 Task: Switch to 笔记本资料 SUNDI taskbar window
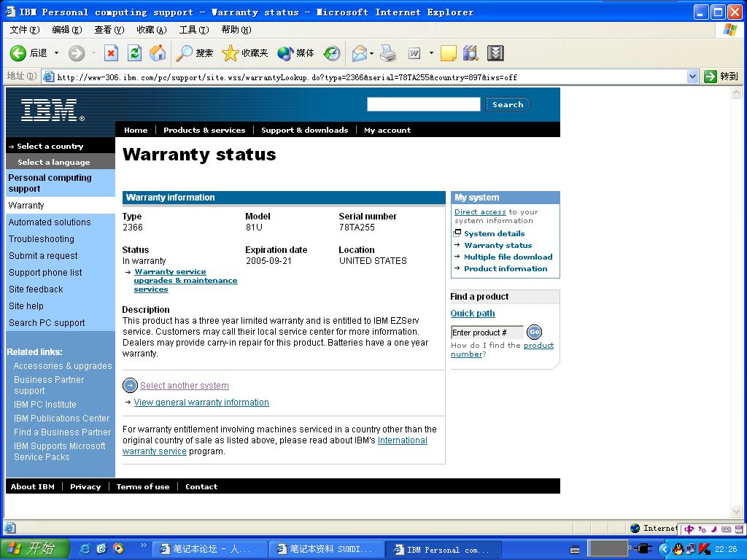pyautogui.click(x=327, y=549)
